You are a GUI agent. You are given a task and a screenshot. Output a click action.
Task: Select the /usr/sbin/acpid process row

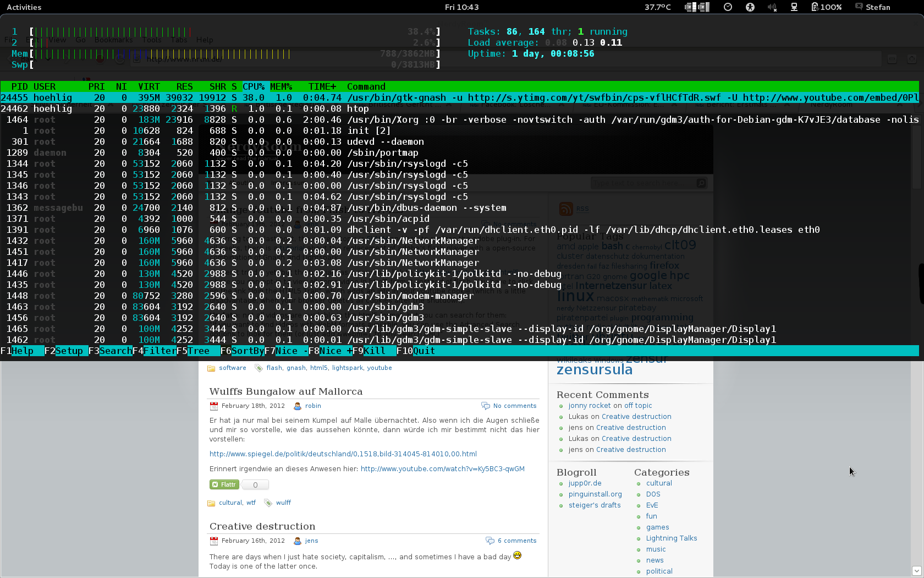(x=460, y=219)
